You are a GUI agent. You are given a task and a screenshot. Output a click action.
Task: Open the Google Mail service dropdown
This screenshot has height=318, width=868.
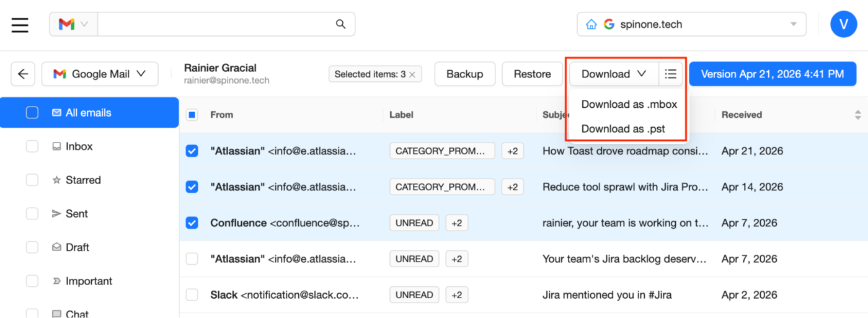pos(100,74)
